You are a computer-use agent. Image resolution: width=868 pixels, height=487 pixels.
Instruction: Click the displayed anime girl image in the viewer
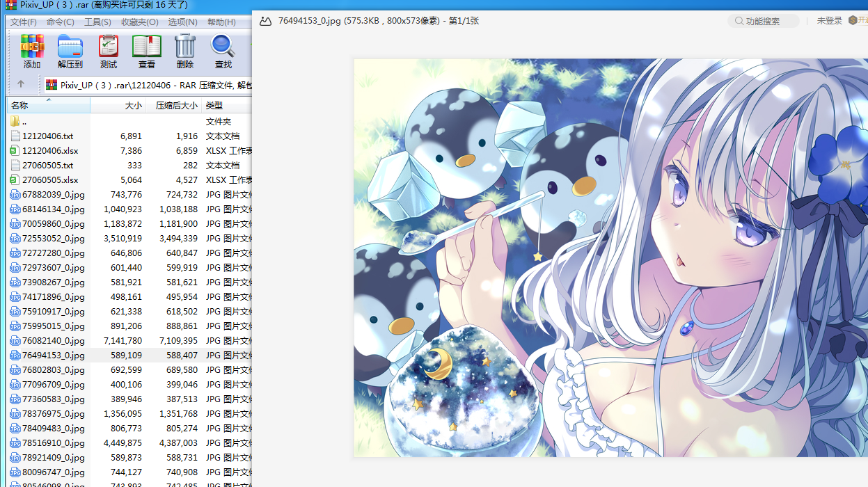click(x=610, y=258)
